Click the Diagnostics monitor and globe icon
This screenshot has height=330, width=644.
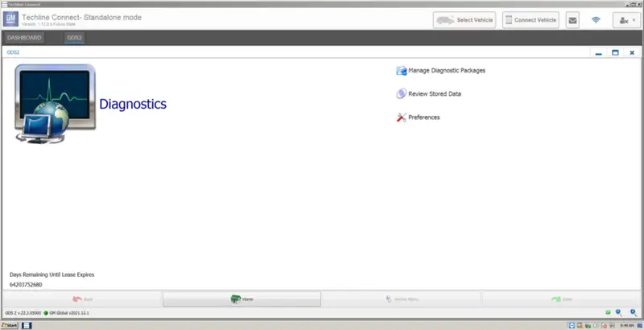[x=56, y=104]
